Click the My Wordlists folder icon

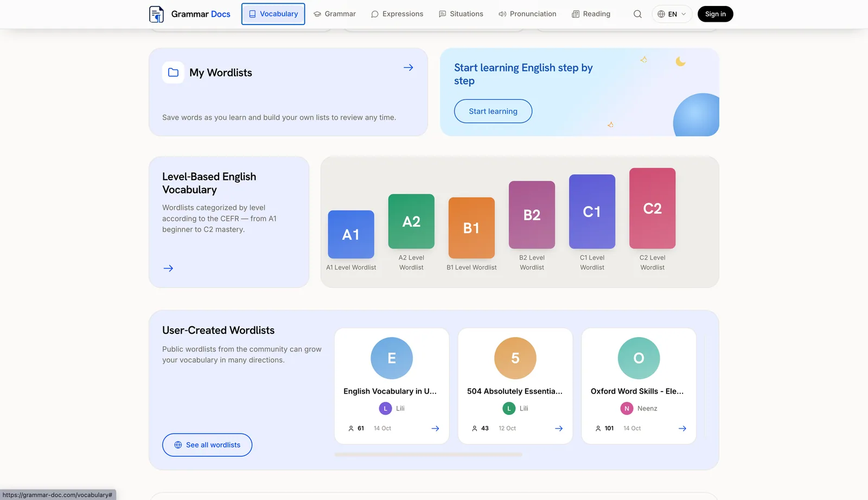point(173,73)
